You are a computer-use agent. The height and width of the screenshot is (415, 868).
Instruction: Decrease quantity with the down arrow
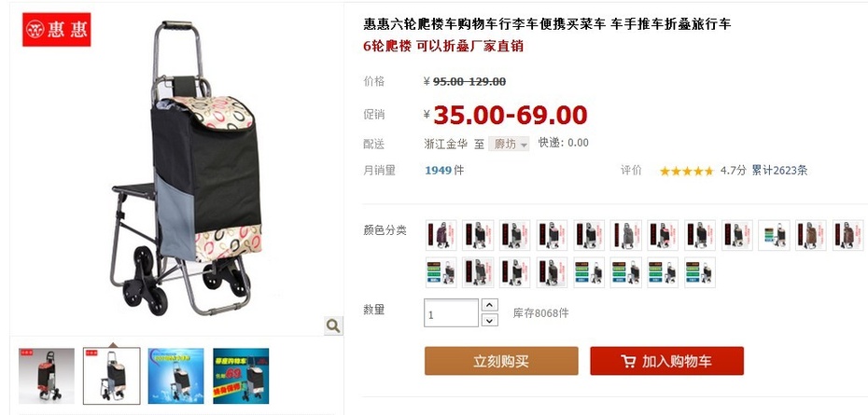pyautogui.click(x=489, y=320)
